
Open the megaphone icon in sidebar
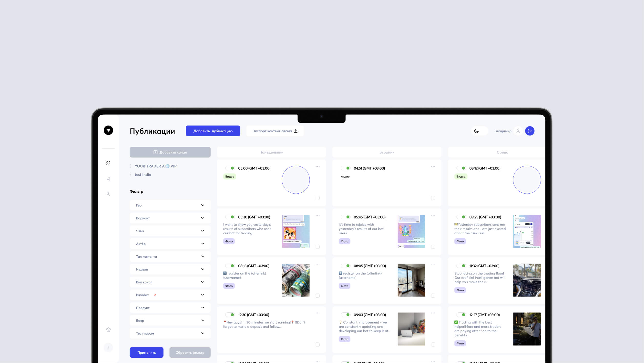[x=108, y=178]
